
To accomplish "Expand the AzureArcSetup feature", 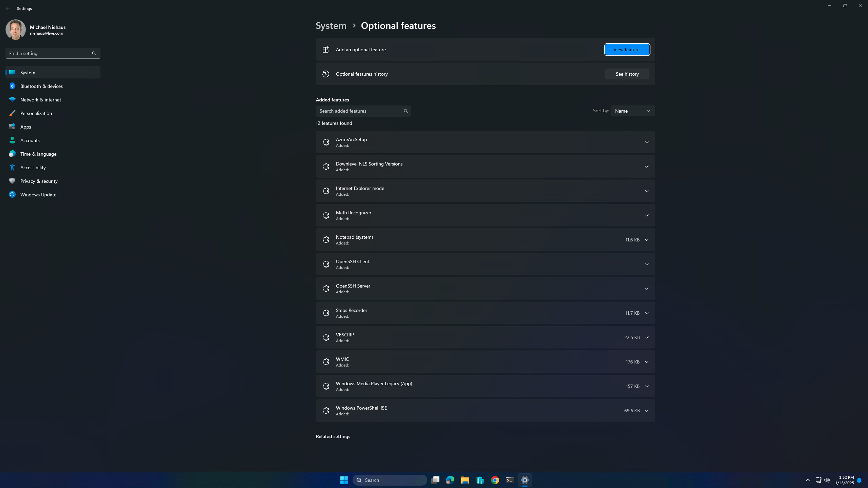I will point(646,142).
